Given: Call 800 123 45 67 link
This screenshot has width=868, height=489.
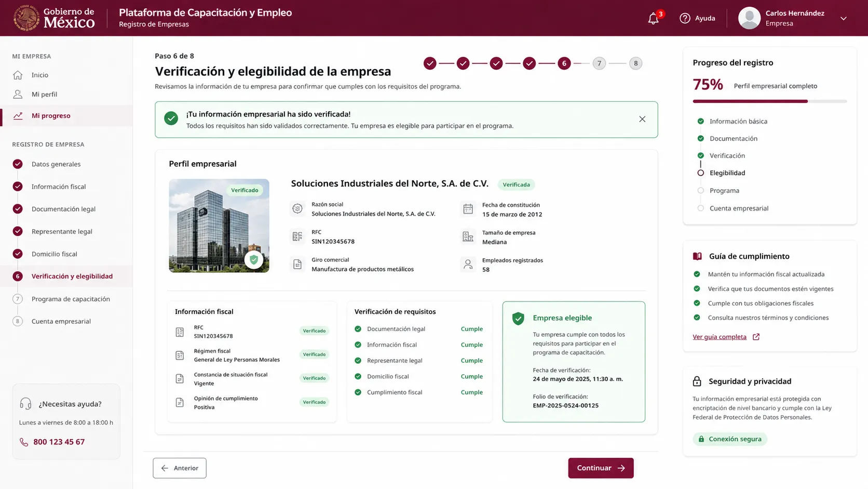Looking at the screenshot, I should pos(59,442).
